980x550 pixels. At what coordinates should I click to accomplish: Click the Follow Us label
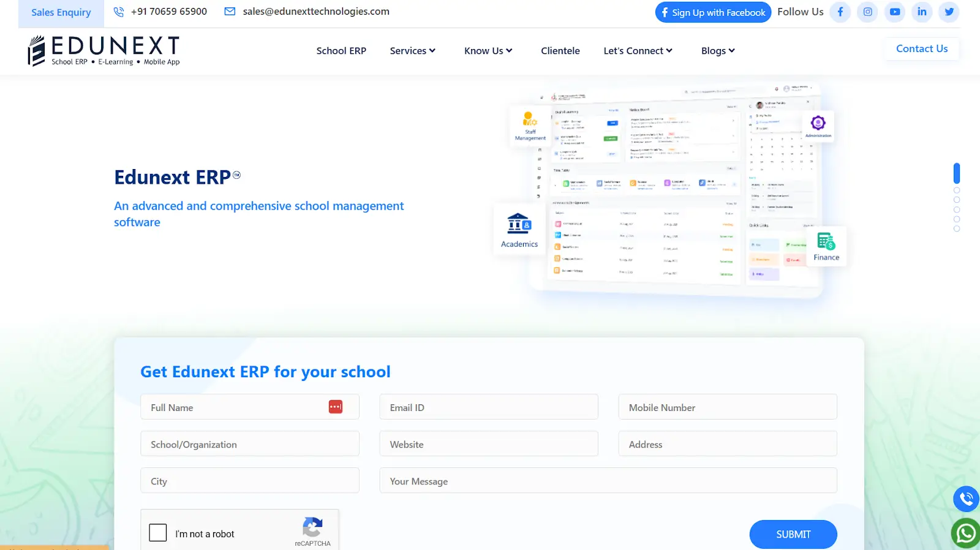point(800,12)
